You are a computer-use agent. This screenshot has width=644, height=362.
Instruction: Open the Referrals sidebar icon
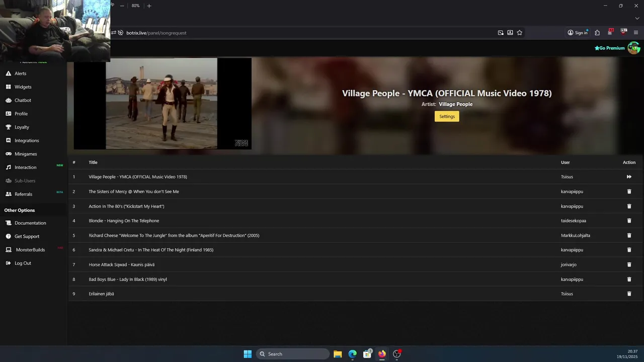tap(8, 194)
